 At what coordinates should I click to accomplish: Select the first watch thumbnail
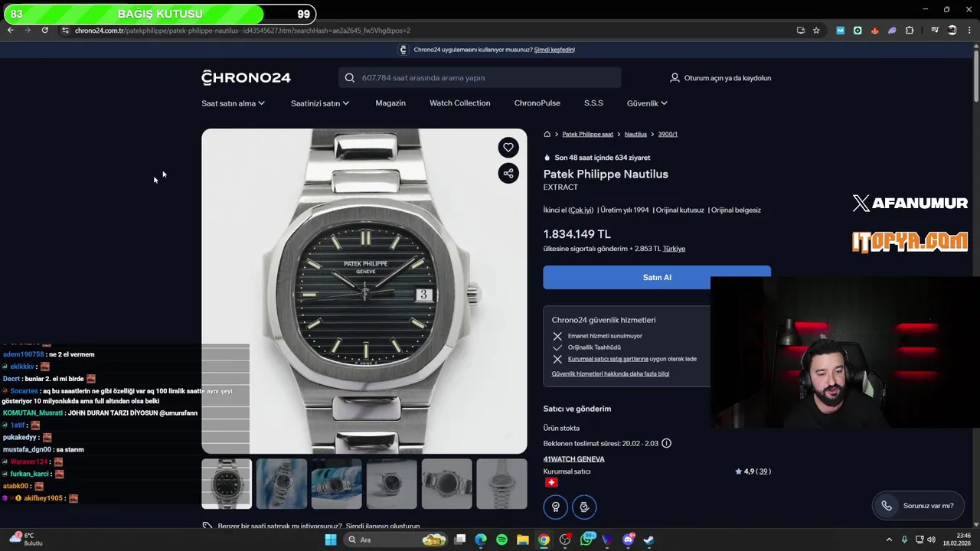[x=227, y=484]
